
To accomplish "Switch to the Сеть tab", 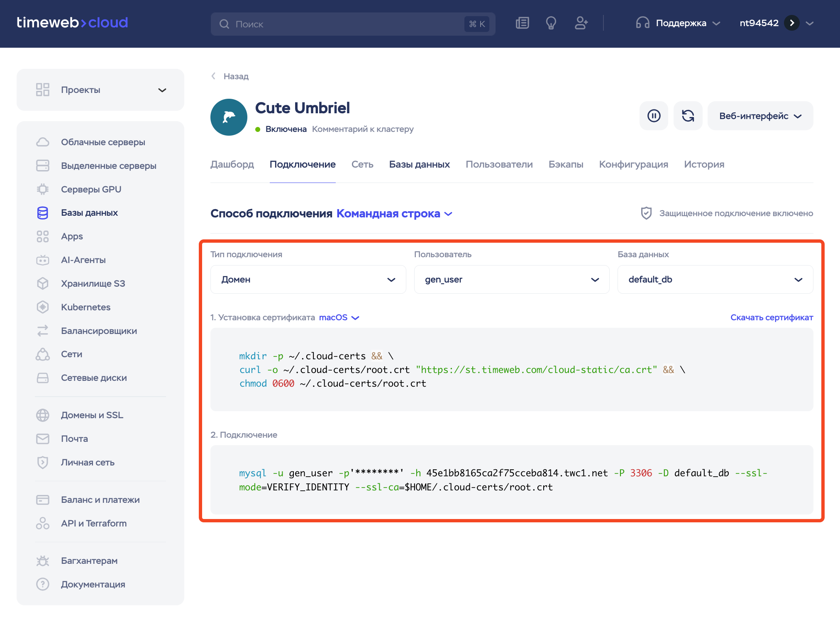I will coord(362,164).
